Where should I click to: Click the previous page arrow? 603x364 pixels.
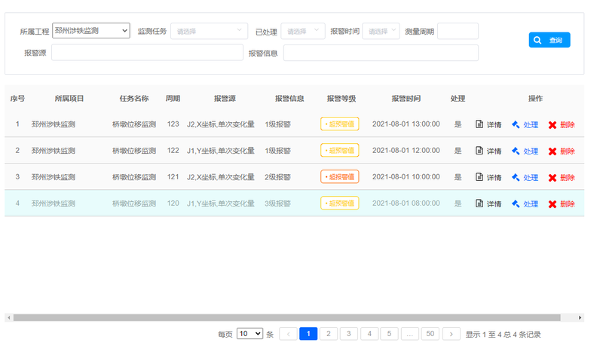pos(288,334)
